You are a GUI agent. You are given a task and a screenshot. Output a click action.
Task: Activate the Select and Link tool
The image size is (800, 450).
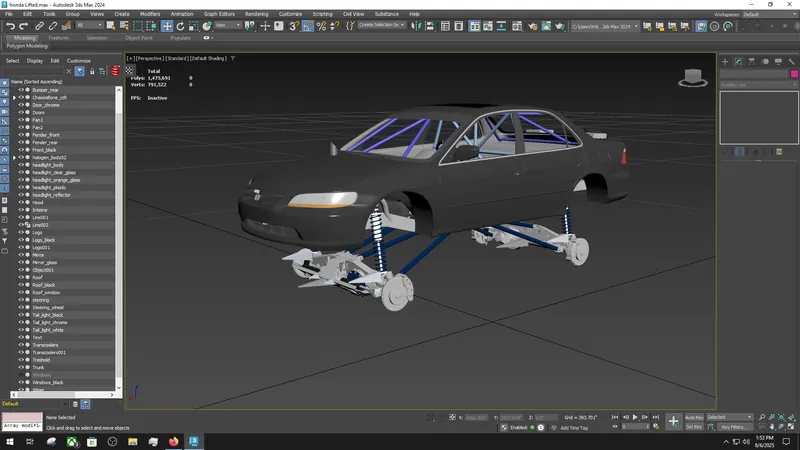click(39, 26)
